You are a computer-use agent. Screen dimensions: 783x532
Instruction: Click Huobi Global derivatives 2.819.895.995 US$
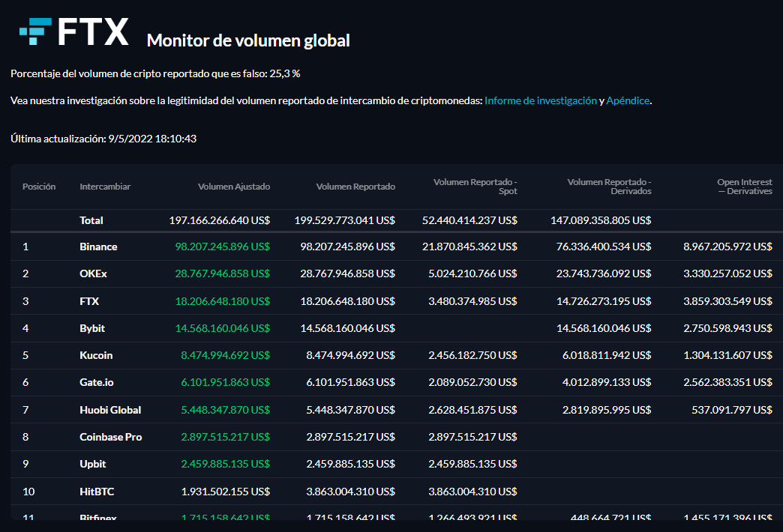click(607, 410)
